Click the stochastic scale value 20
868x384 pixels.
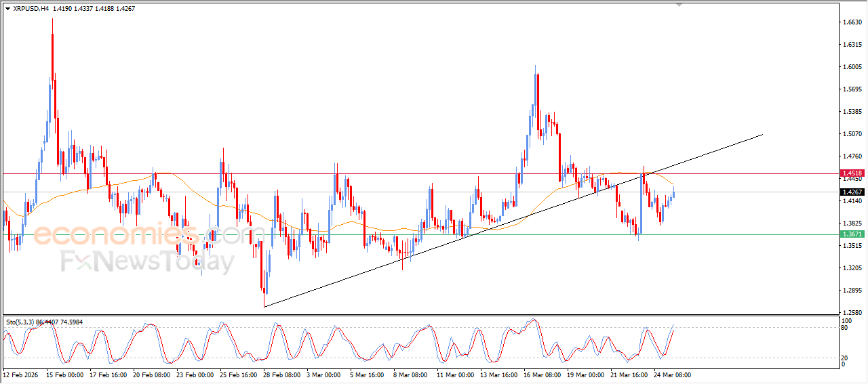tap(845, 358)
